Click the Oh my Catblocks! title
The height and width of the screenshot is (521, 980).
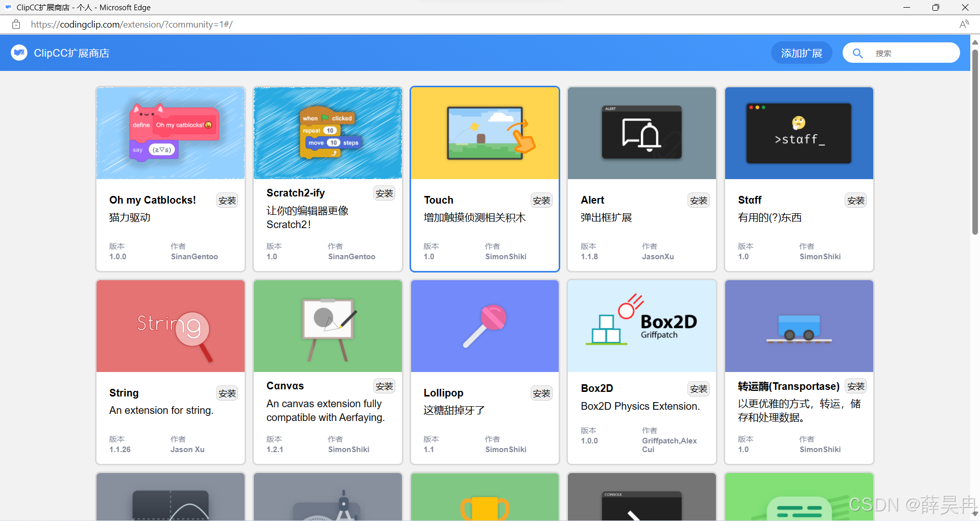pyautogui.click(x=153, y=200)
